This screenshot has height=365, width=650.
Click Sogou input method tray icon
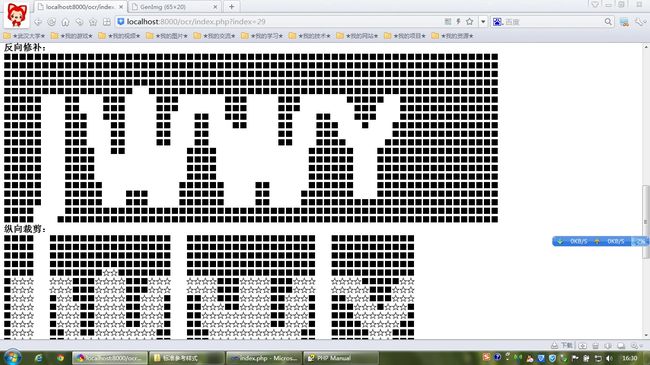pos(486,357)
